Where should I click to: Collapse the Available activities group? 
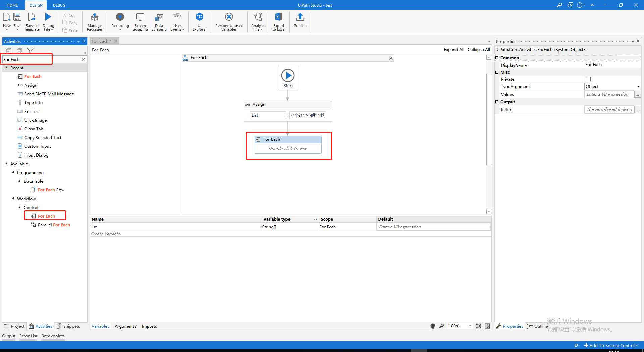tap(6, 164)
